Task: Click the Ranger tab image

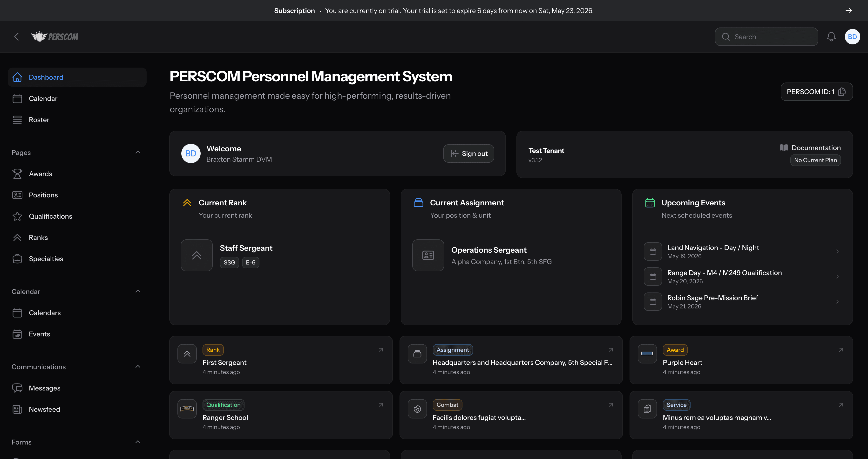Action: pos(187,409)
